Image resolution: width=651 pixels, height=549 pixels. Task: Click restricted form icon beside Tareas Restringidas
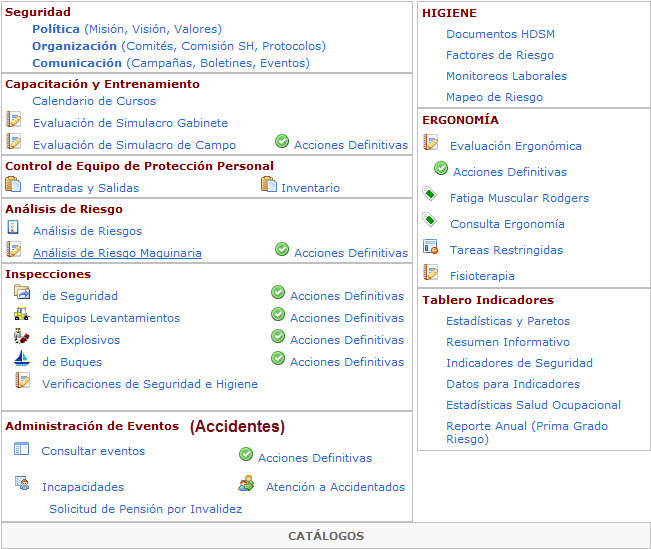click(x=431, y=247)
